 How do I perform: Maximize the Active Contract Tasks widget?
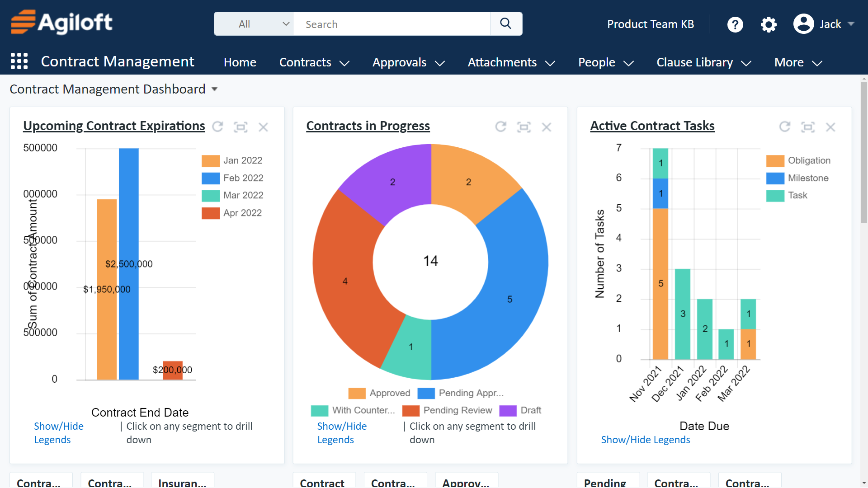[x=808, y=127]
